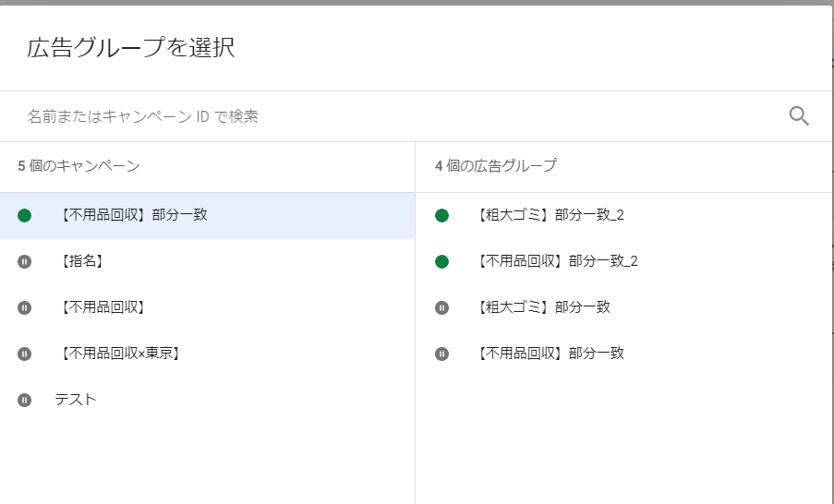Click the search magnifier icon

(x=799, y=116)
